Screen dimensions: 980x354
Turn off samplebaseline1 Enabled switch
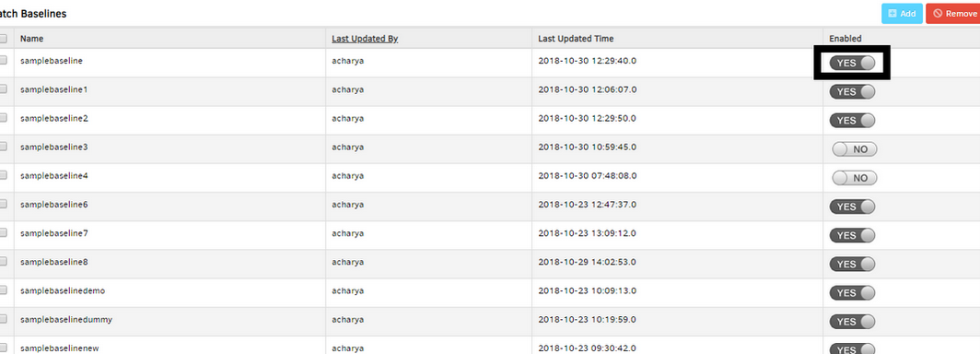pos(852,91)
